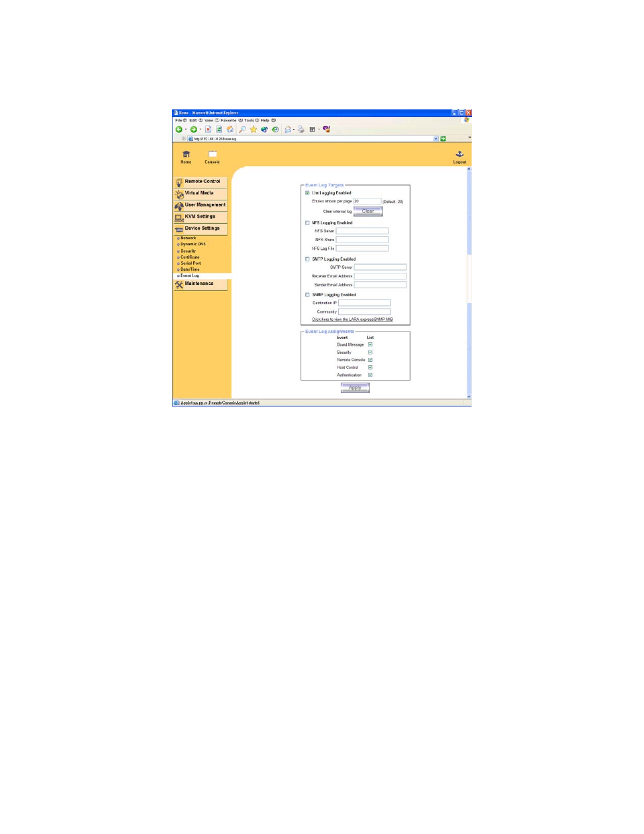
Task: Click the Community input field
Action: (365, 311)
